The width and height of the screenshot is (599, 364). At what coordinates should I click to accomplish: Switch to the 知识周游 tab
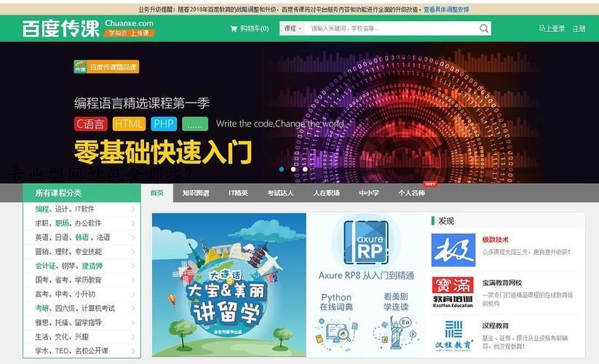click(x=196, y=193)
